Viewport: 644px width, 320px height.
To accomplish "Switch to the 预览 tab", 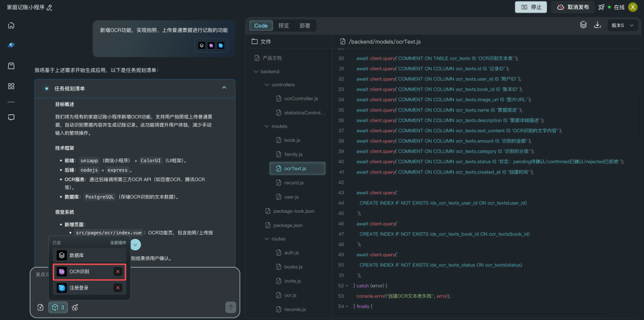I will 283,26.
